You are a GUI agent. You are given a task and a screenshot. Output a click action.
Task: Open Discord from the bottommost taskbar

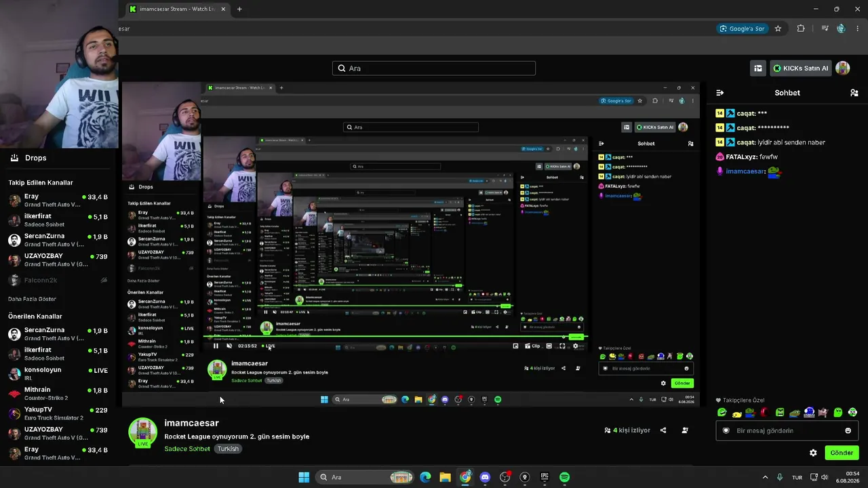point(485,477)
